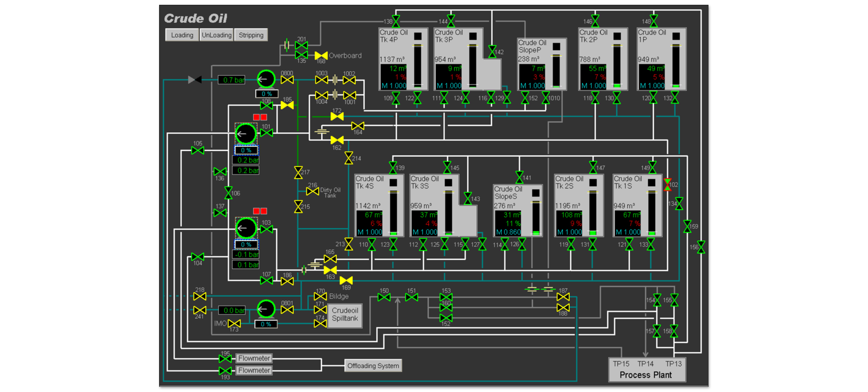Switch to the UnLoading view

217,35
